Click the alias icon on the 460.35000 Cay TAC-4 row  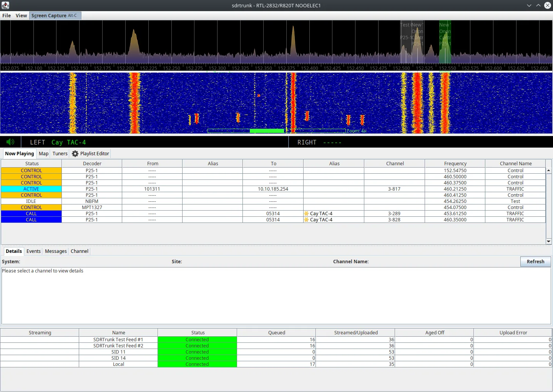tap(306, 219)
